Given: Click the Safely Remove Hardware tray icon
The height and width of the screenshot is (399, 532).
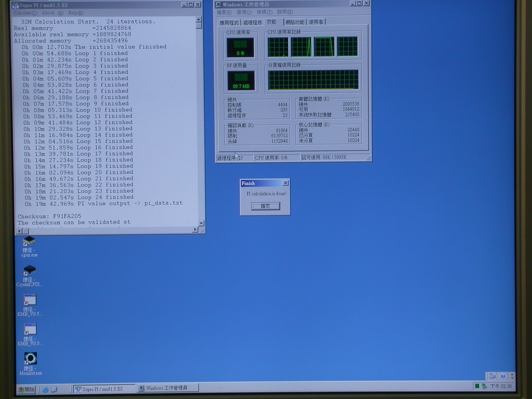Looking at the screenshot, I should point(484,386).
